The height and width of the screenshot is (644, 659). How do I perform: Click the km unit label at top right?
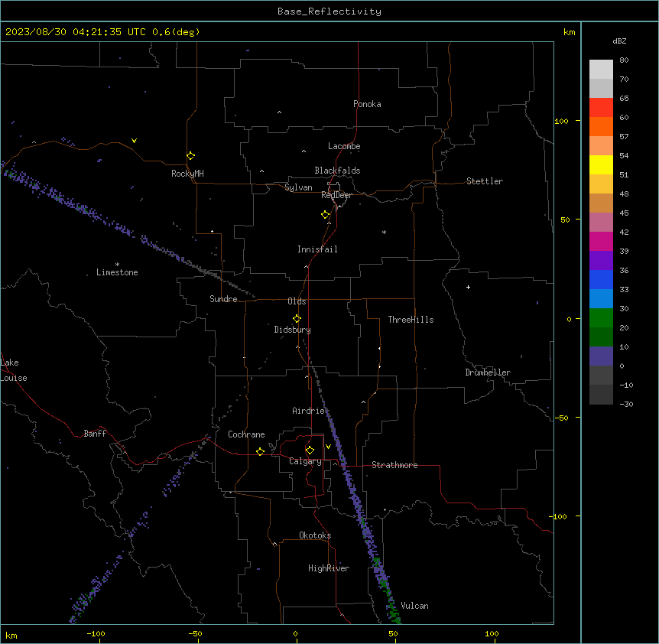coord(569,32)
